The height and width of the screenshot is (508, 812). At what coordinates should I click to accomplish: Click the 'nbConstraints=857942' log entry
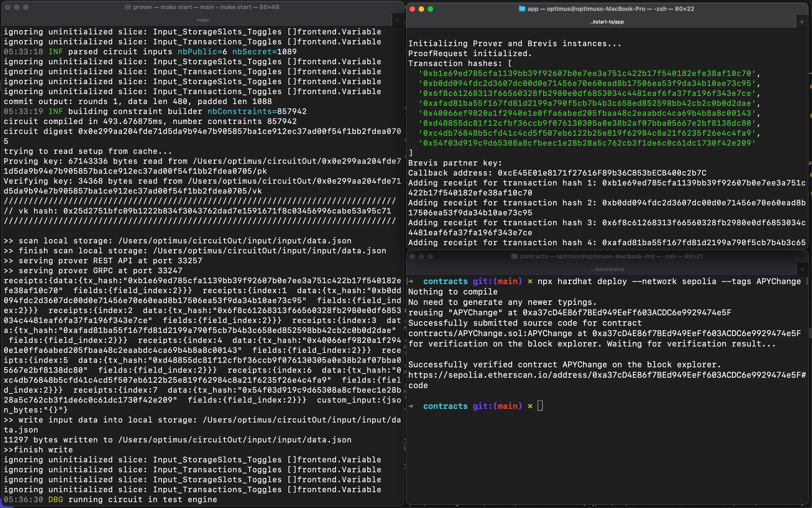pyautogui.click(x=257, y=112)
